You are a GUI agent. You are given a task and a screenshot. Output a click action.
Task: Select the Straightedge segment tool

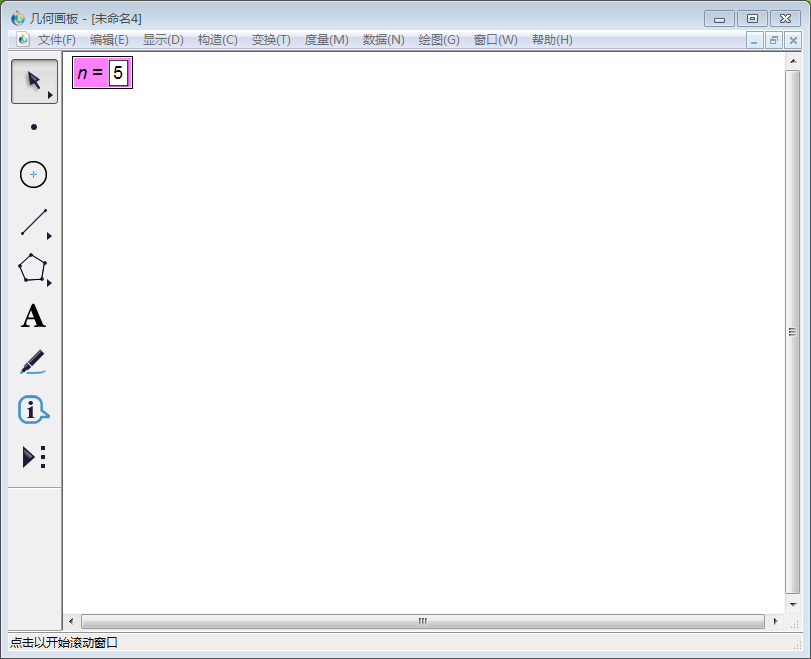point(34,222)
